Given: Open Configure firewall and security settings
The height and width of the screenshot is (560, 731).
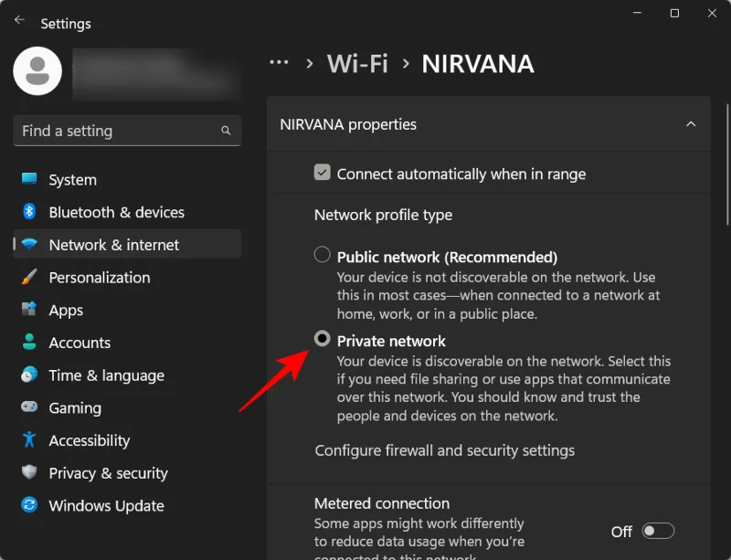Looking at the screenshot, I should pyautogui.click(x=445, y=450).
